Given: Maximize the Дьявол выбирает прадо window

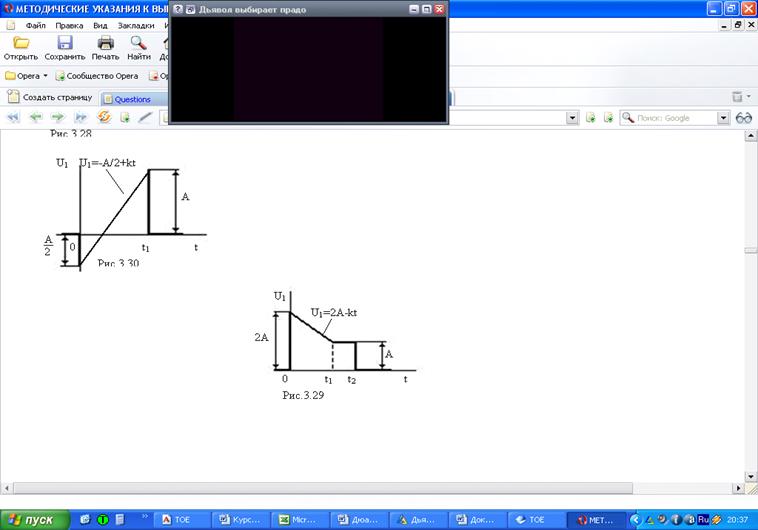Looking at the screenshot, I should point(426,9).
